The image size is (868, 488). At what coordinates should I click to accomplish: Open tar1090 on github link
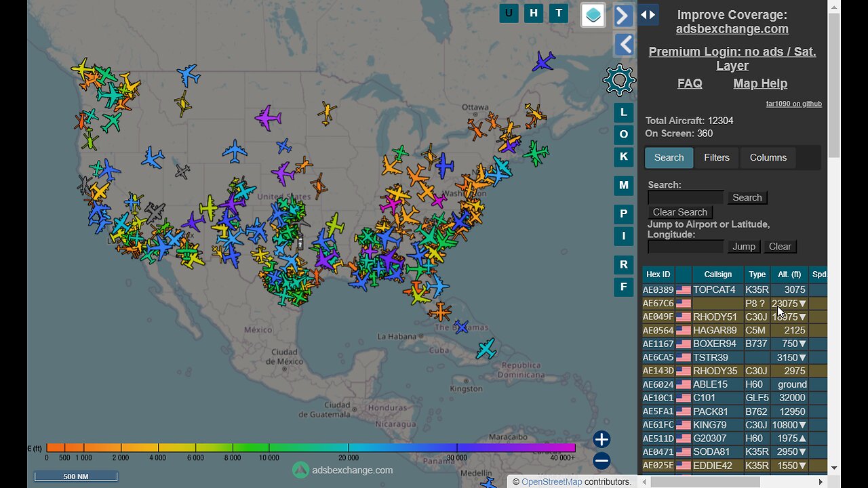793,104
